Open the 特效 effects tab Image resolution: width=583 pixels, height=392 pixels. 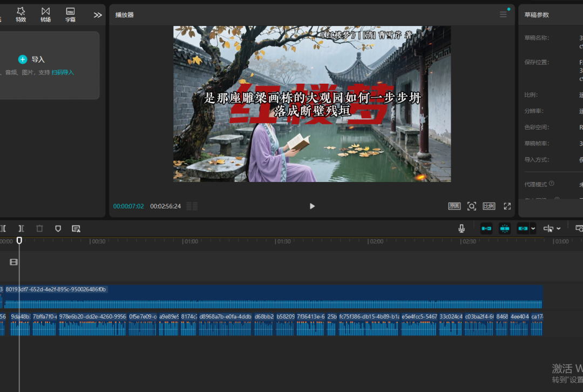(x=21, y=15)
